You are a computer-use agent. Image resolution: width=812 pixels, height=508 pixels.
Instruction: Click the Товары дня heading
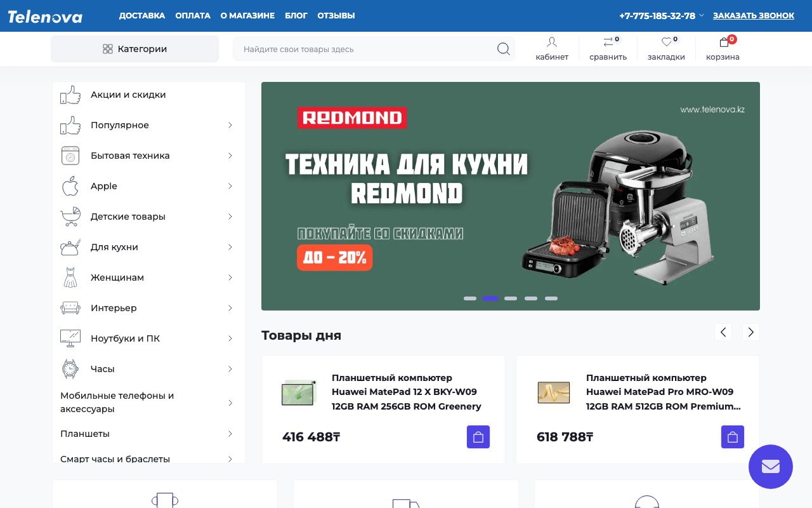pyautogui.click(x=301, y=335)
